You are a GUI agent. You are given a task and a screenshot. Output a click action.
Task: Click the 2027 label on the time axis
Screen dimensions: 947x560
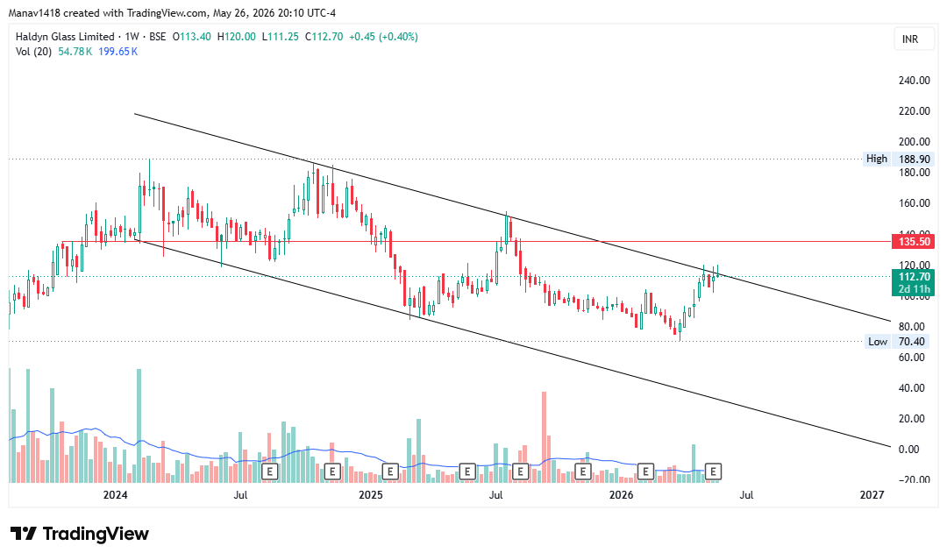click(872, 495)
